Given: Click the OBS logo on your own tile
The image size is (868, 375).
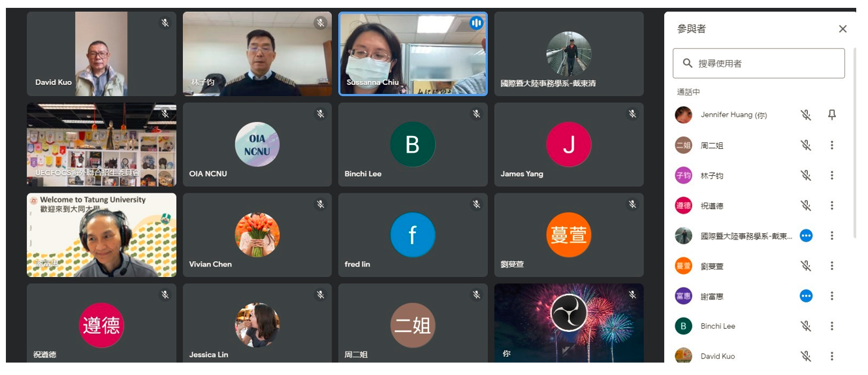Looking at the screenshot, I should pyautogui.click(x=569, y=313).
